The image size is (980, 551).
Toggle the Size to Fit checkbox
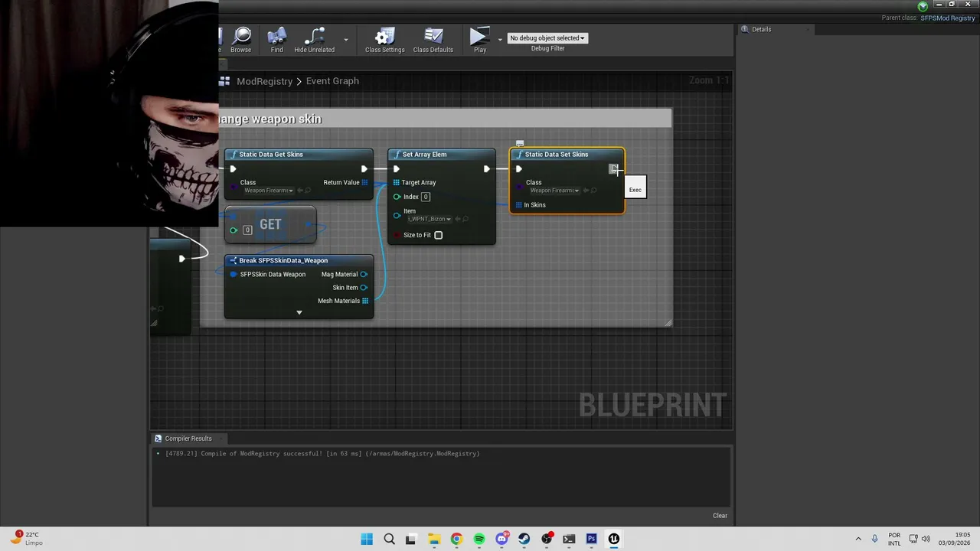[439, 235]
